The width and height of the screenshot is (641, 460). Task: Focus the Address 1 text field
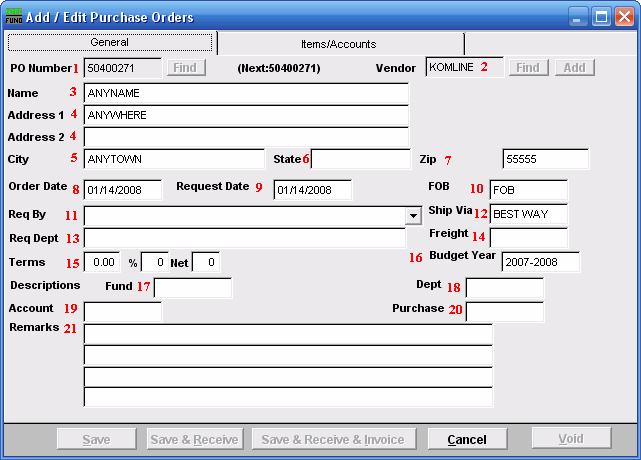pyautogui.click(x=246, y=115)
